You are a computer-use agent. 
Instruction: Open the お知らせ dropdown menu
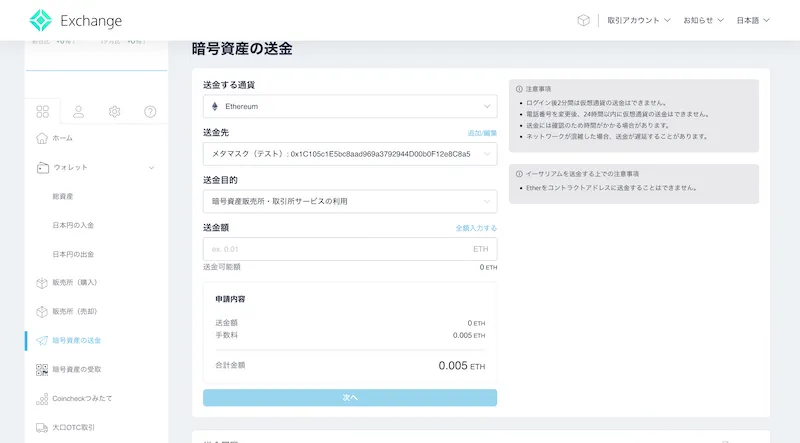click(703, 20)
